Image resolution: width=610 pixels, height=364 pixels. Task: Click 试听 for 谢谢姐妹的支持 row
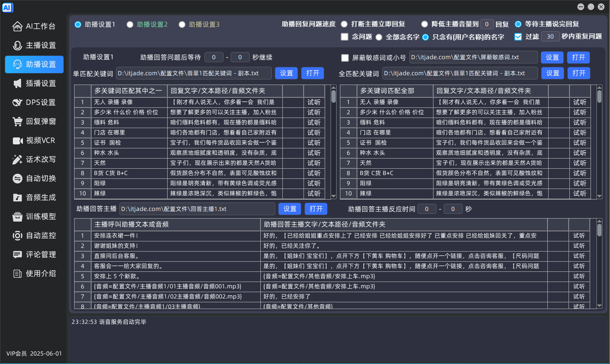click(x=579, y=246)
